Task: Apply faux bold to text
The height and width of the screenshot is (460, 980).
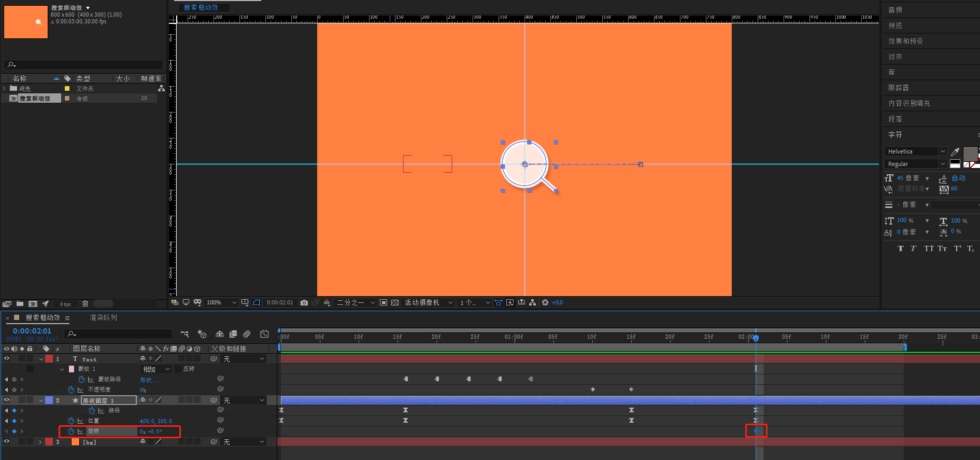Action: [x=901, y=249]
